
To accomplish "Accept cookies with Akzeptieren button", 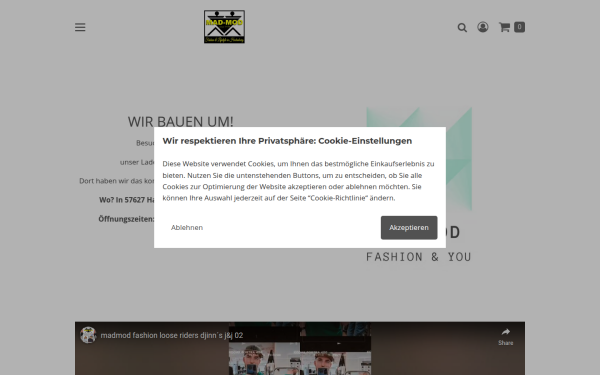I will tap(409, 228).
